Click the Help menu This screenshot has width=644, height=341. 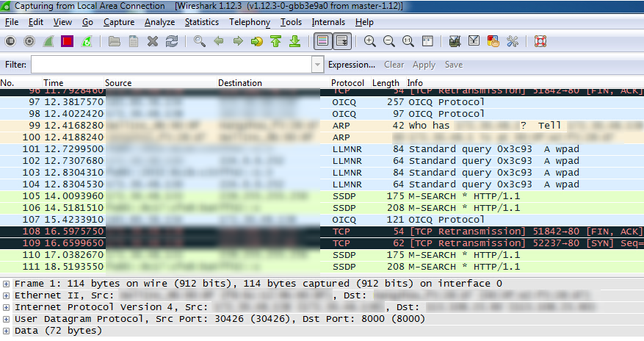[364, 22]
